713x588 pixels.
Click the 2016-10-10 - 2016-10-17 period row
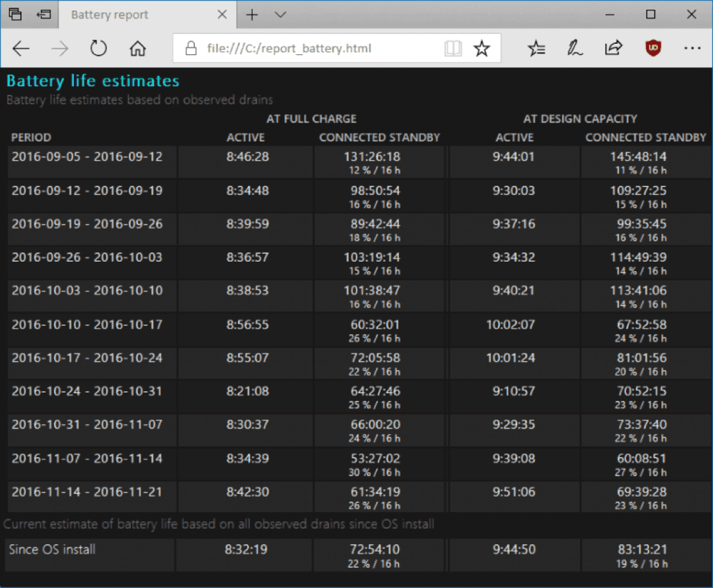(87, 324)
